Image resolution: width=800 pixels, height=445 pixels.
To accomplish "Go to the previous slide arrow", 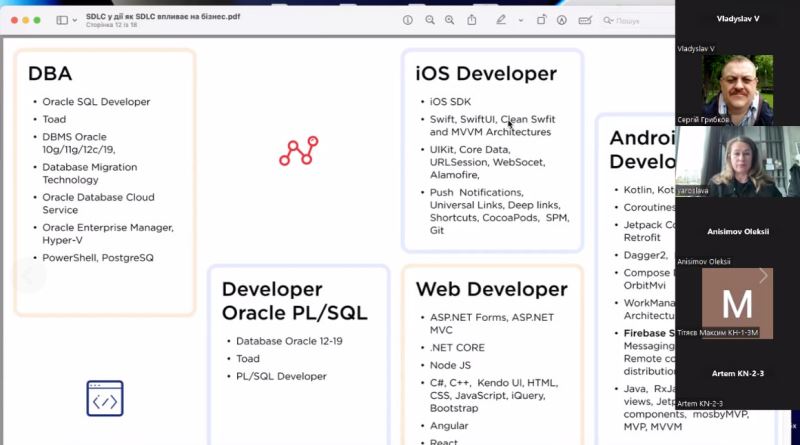I will pos(28,276).
